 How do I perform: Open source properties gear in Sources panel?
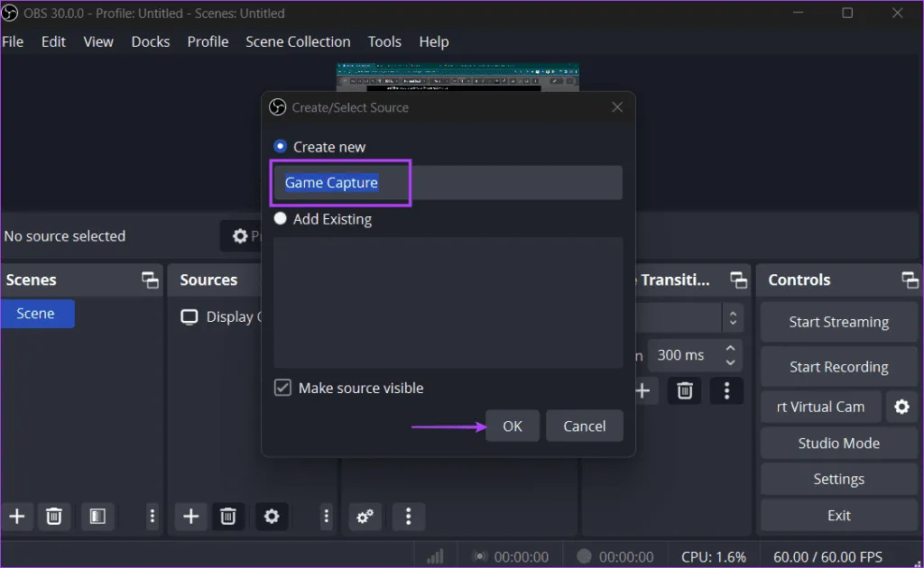click(272, 517)
